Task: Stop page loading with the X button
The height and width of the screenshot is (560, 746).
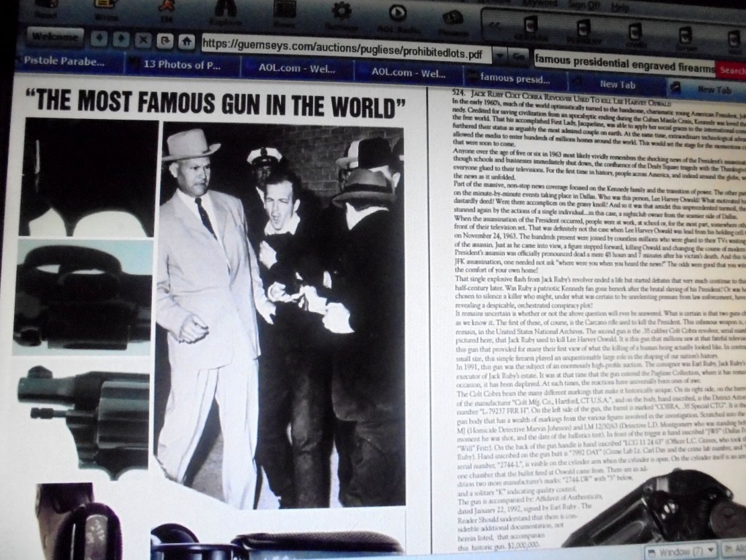Action: point(142,40)
